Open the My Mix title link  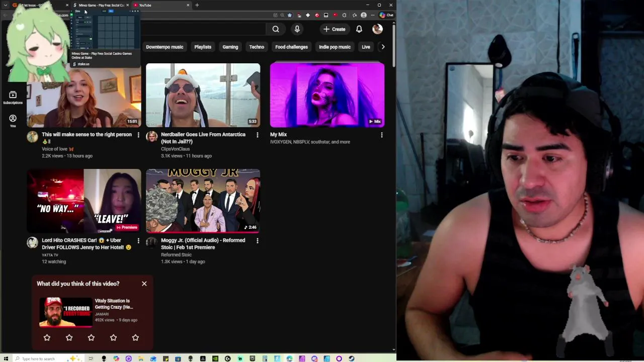[x=278, y=135]
